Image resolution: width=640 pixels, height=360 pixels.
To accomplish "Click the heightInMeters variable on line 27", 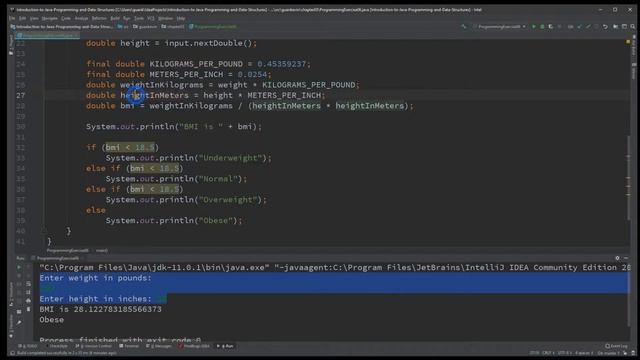I will (154, 96).
